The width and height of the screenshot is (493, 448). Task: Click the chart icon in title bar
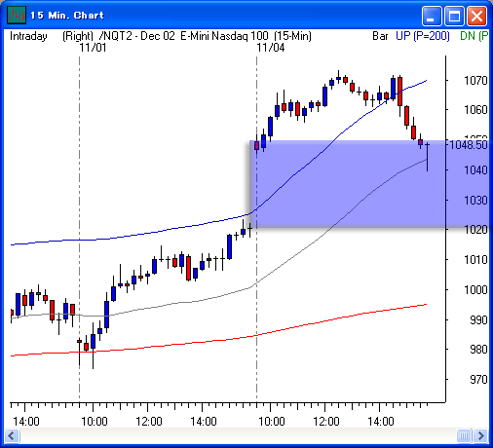16,15
